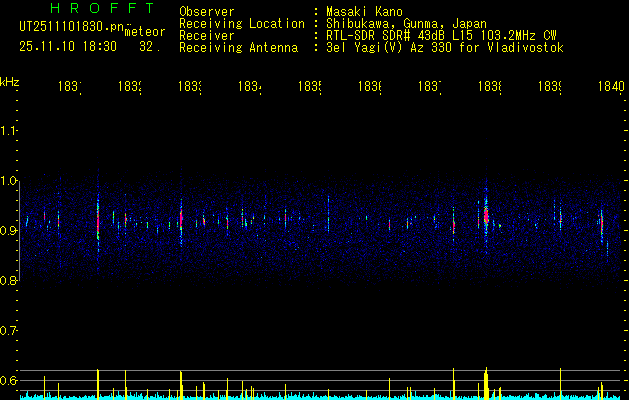Image resolution: width=629 pixels, height=400 pixels.
Task: Click the 1840 time axis label
Action: 611,86
